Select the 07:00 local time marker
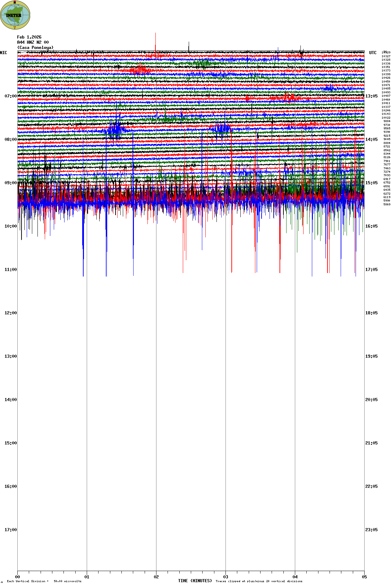392x586 pixels. coord(10,96)
